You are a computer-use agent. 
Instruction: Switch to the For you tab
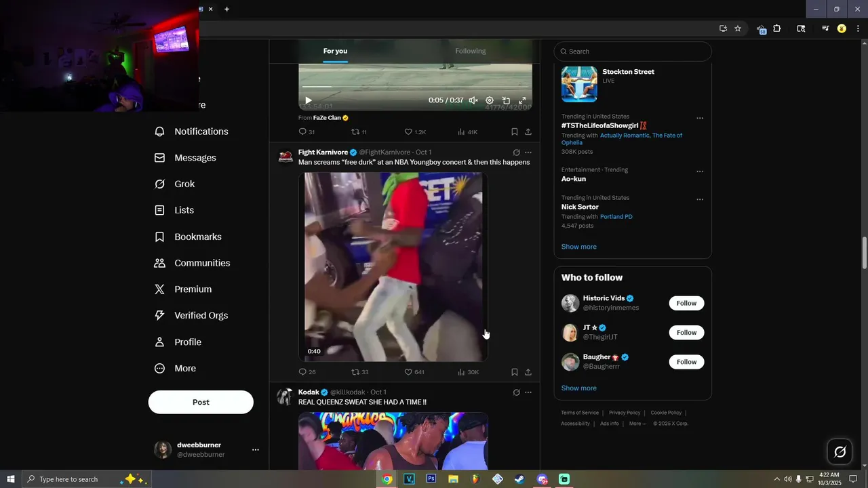tap(335, 51)
